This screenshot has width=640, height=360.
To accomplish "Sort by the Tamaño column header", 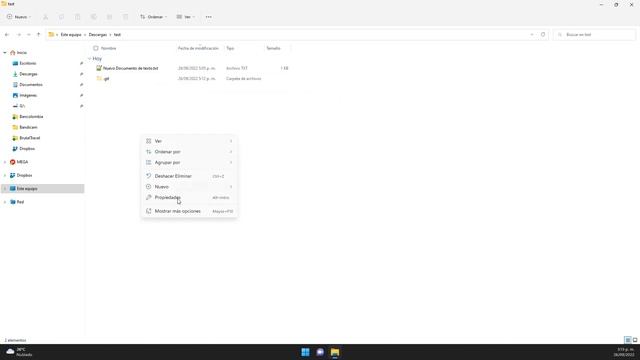I will (x=273, y=48).
